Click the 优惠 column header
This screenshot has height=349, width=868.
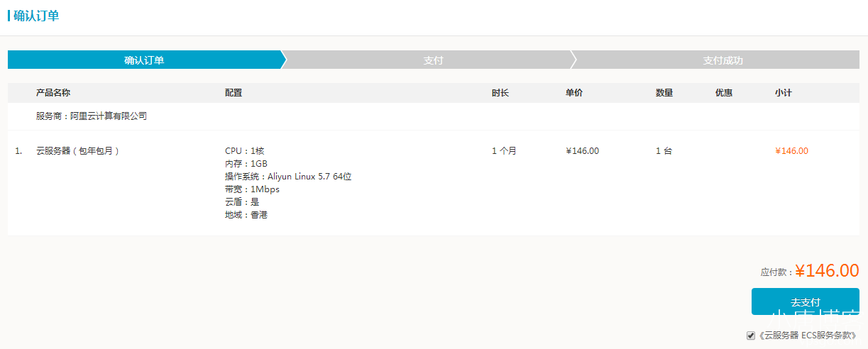[724, 93]
